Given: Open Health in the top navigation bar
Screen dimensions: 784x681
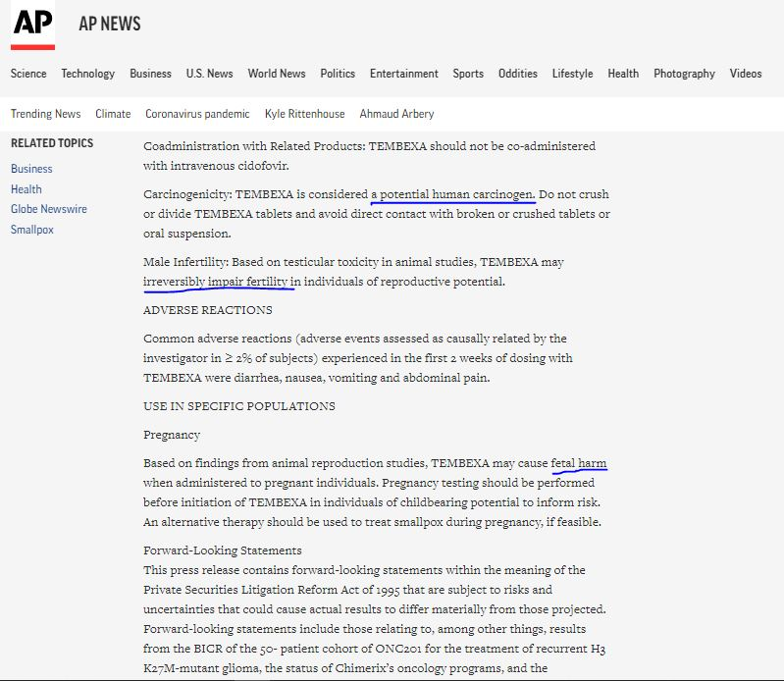Looking at the screenshot, I should point(623,74).
